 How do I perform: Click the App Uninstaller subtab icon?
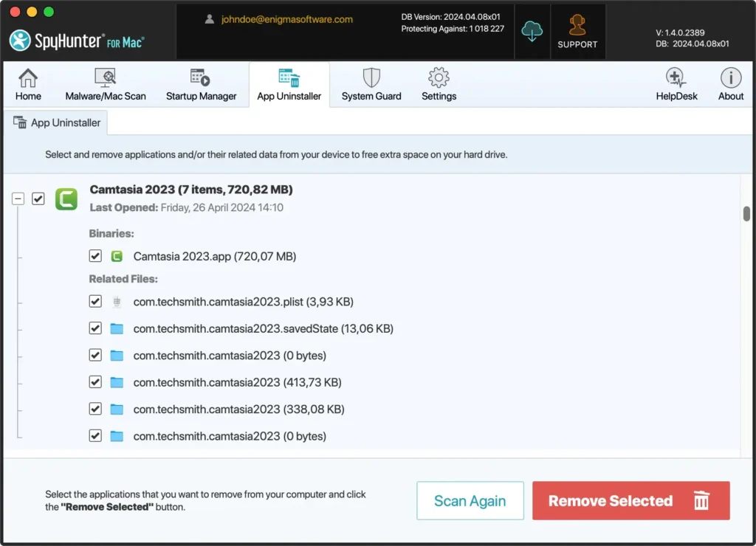pyautogui.click(x=20, y=122)
